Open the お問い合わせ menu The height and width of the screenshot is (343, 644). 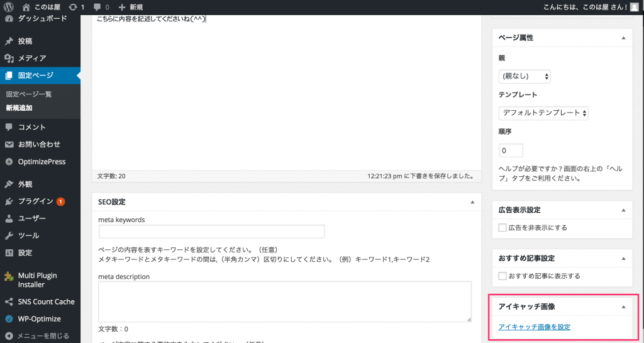coord(40,145)
